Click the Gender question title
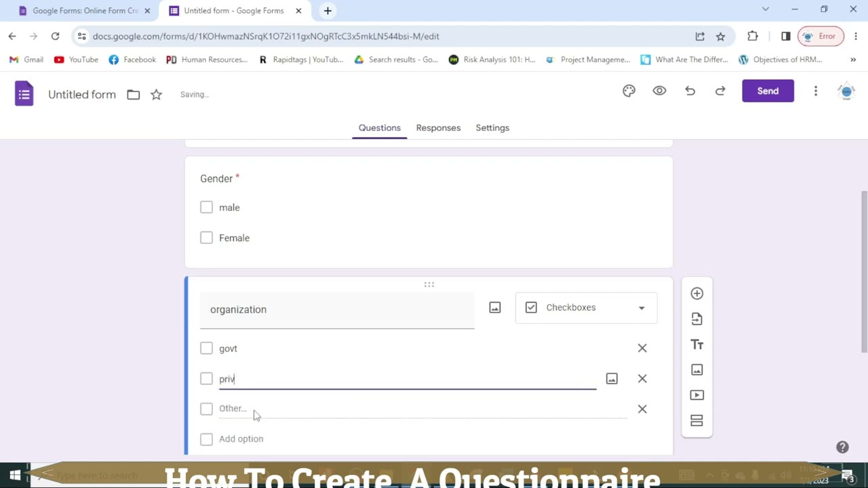 click(216, 178)
